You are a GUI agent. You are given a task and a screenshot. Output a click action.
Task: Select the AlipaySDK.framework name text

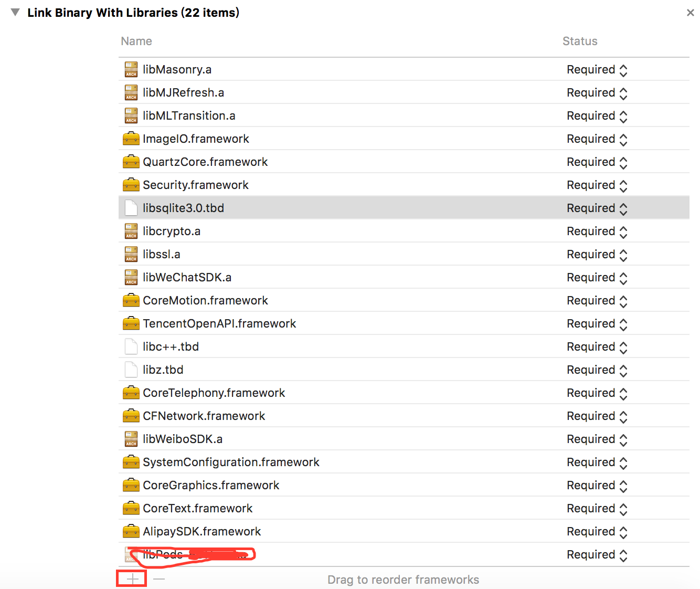click(202, 531)
